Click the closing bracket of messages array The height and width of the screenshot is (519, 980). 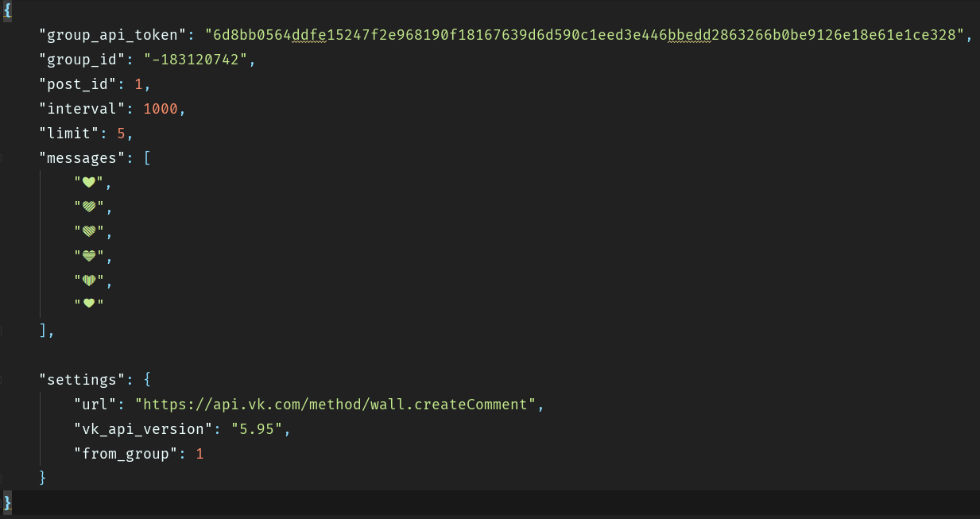coord(43,330)
